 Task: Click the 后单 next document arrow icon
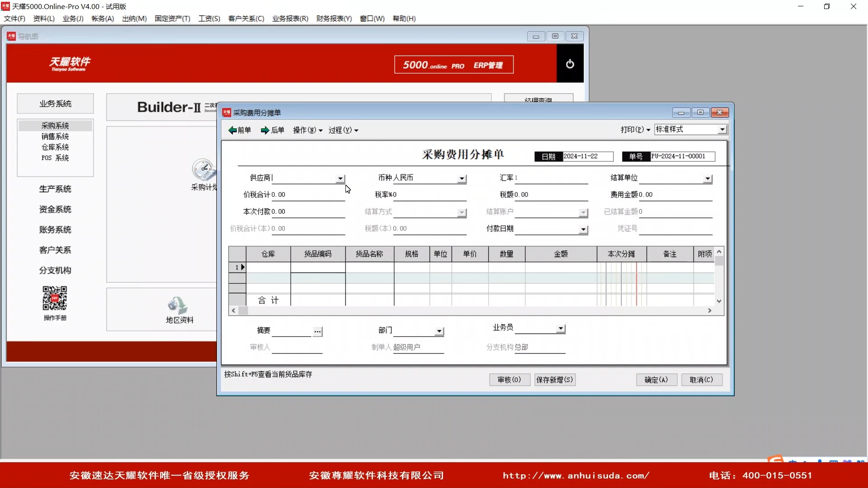[265, 130]
